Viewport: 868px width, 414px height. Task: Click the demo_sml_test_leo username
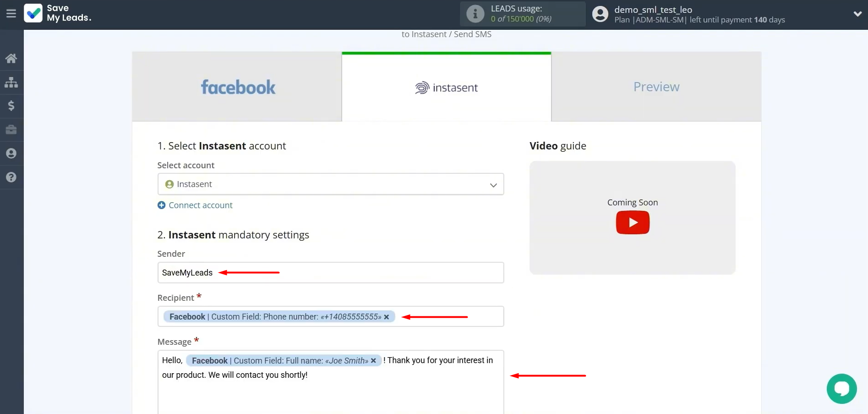coord(653,10)
